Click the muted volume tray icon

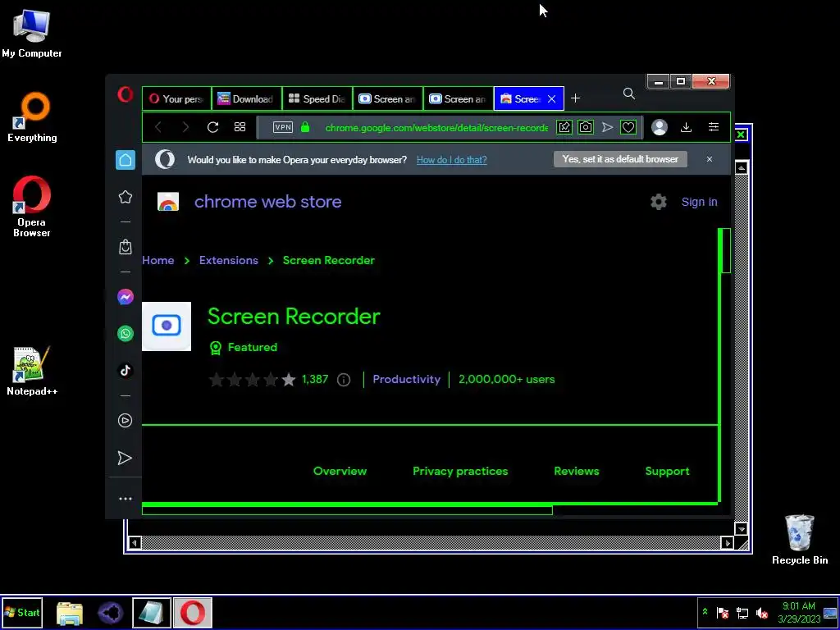point(762,613)
